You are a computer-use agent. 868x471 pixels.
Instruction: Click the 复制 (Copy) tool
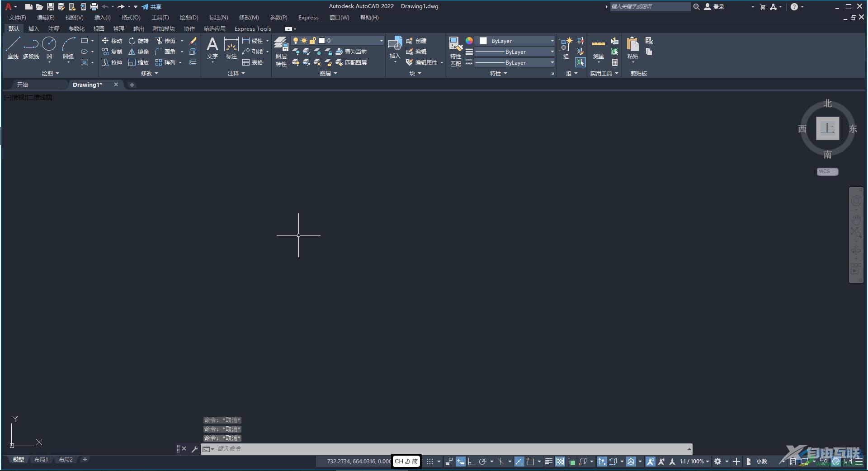coord(112,52)
